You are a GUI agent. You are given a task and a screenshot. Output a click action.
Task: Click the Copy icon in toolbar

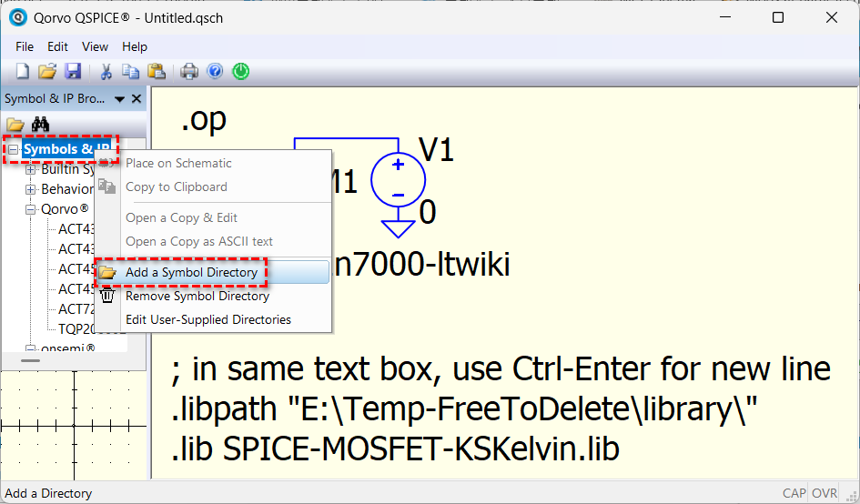131,71
